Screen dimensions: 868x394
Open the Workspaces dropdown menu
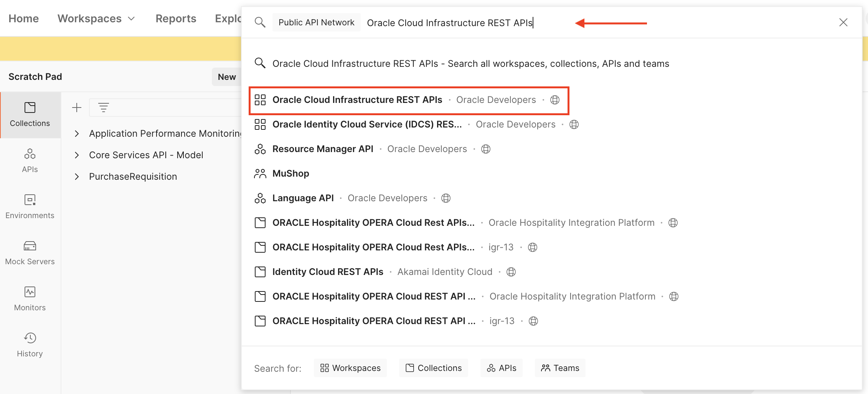coord(96,18)
